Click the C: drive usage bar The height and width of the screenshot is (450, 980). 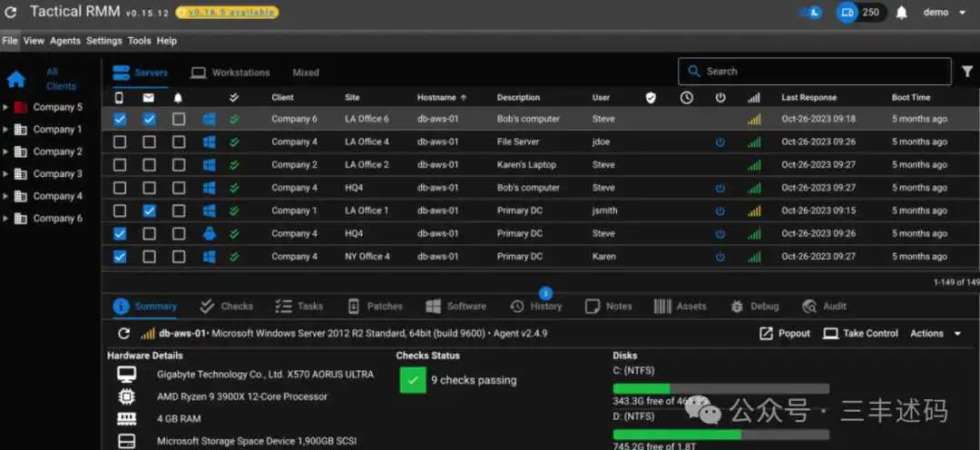pyautogui.click(x=721, y=388)
